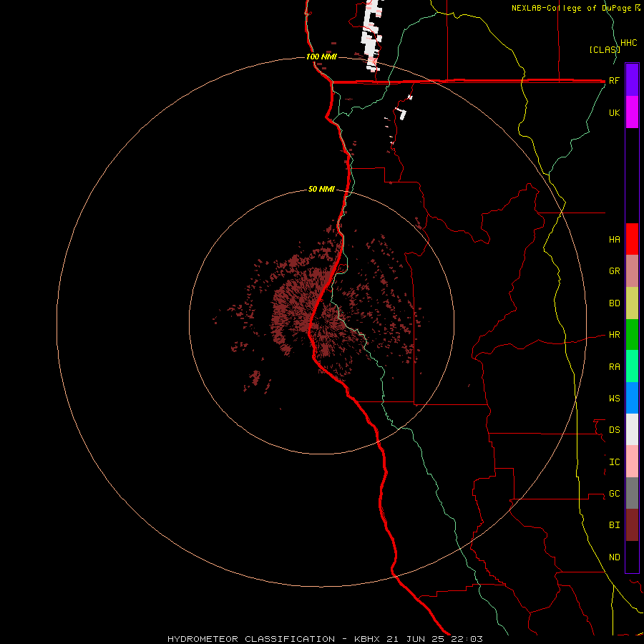The width and height of the screenshot is (644, 644).
Task: Click the "HYDROMETEOR CLASSIFICATION" title text
Action: (251, 639)
